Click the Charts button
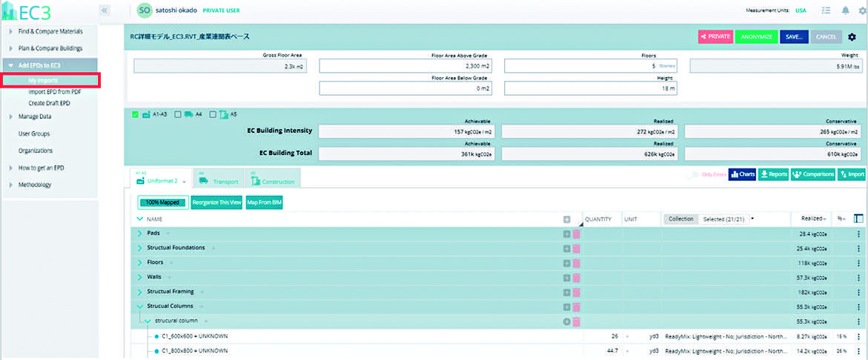Image resolution: width=868 pixels, height=360 pixels. tap(742, 174)
